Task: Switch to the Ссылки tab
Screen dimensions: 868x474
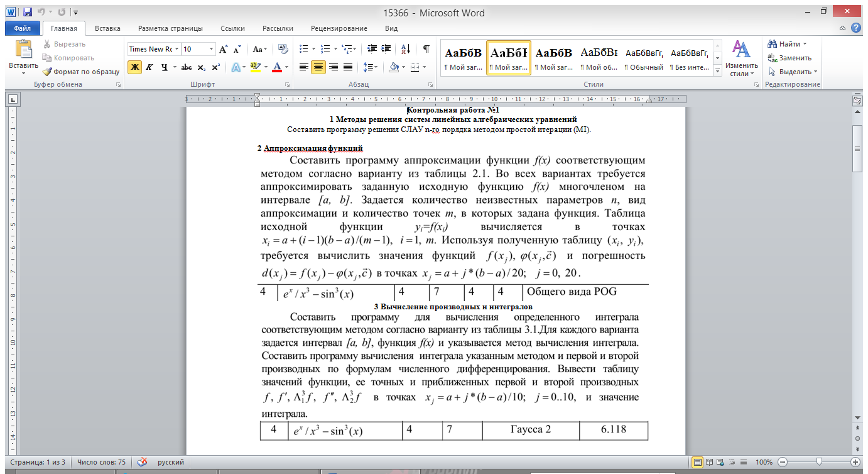Action: tap(233, 28)
